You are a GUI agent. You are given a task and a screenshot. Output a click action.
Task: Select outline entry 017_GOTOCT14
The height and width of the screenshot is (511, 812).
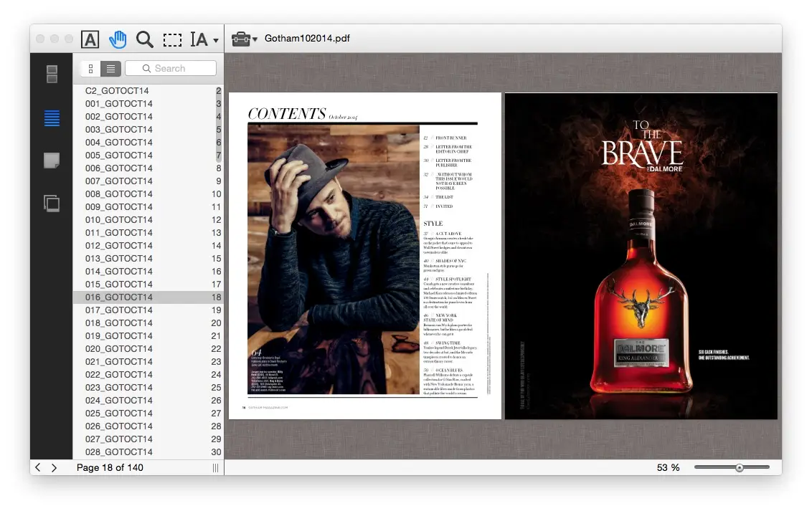(x=148, y=310)
